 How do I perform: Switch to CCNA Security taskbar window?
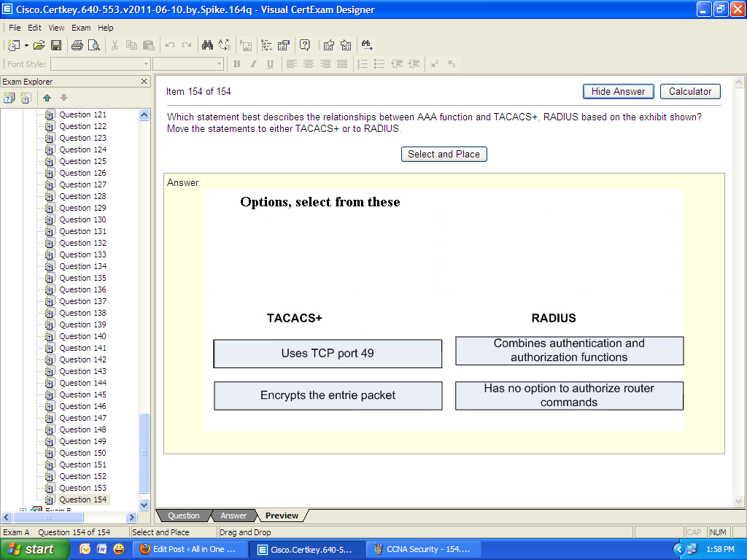424,550
